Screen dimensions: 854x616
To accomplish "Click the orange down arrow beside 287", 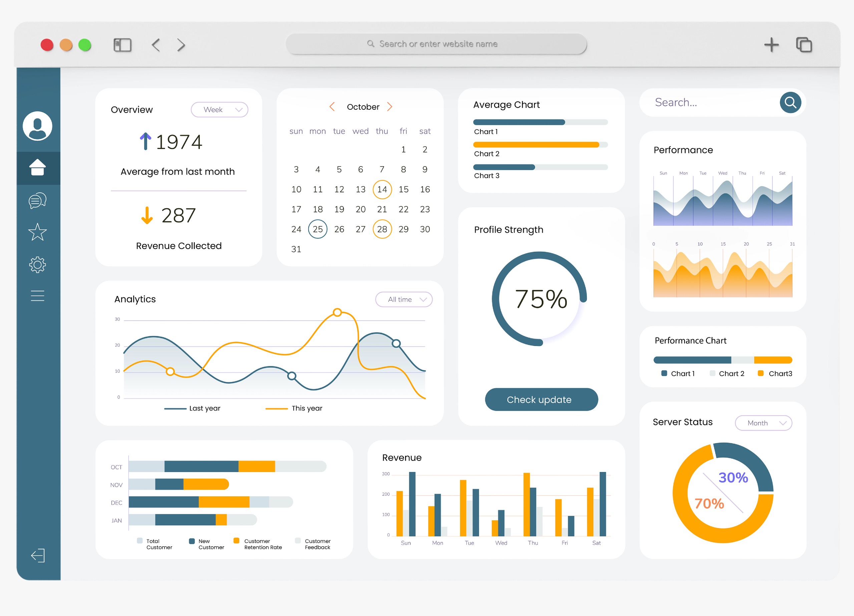I will tap(147, 215).
